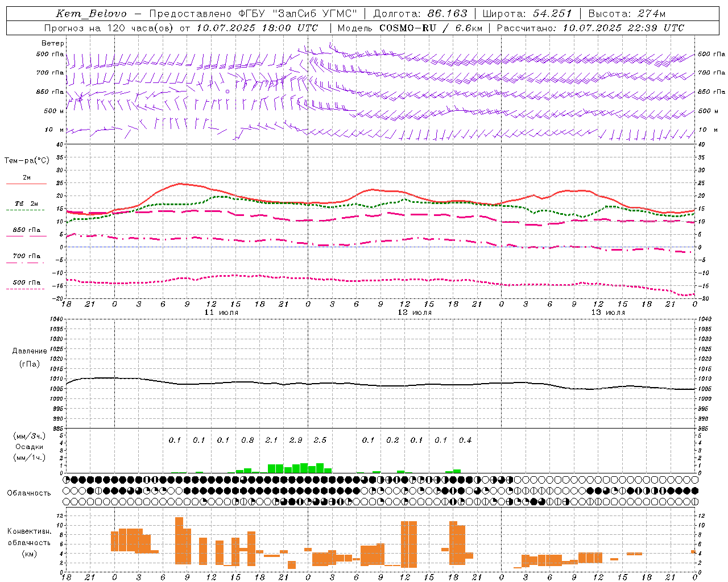Click the elevation label 'Высота: 274м'
The width and height of the screenshot is (728, 582).
(627, 14)
